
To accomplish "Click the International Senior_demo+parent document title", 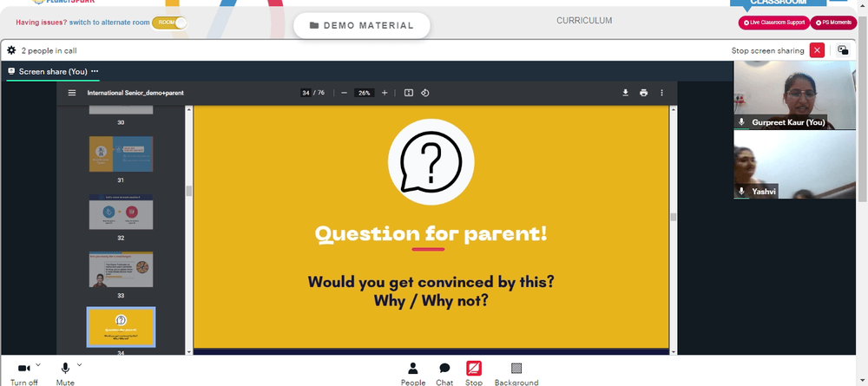I will click(x=135, y=93).
